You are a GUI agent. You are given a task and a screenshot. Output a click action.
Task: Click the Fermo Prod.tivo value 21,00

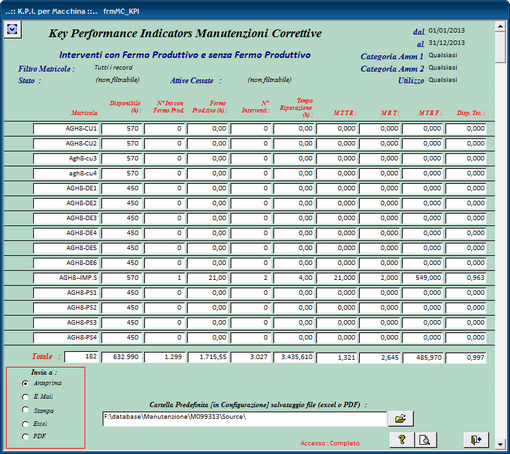208,278
